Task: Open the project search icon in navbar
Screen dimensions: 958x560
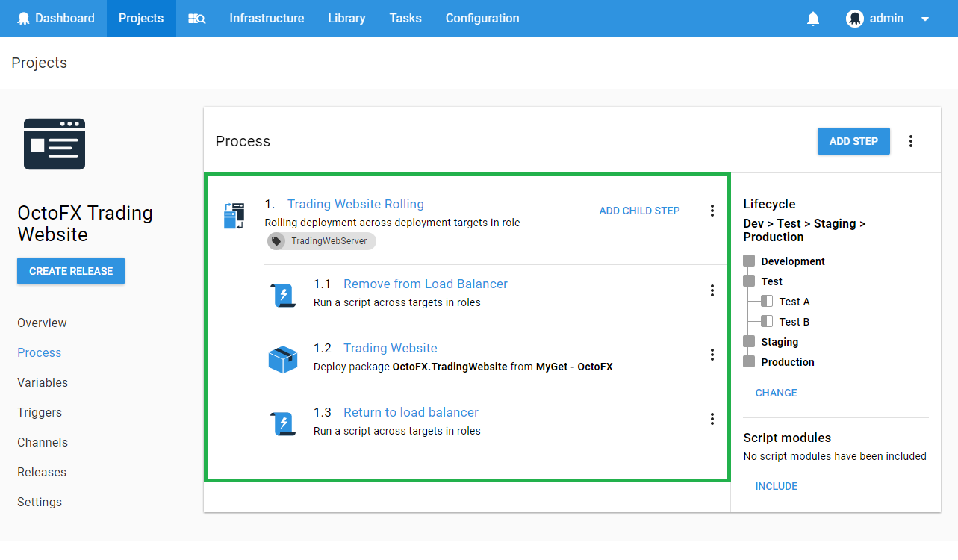Action: (196, 19)
